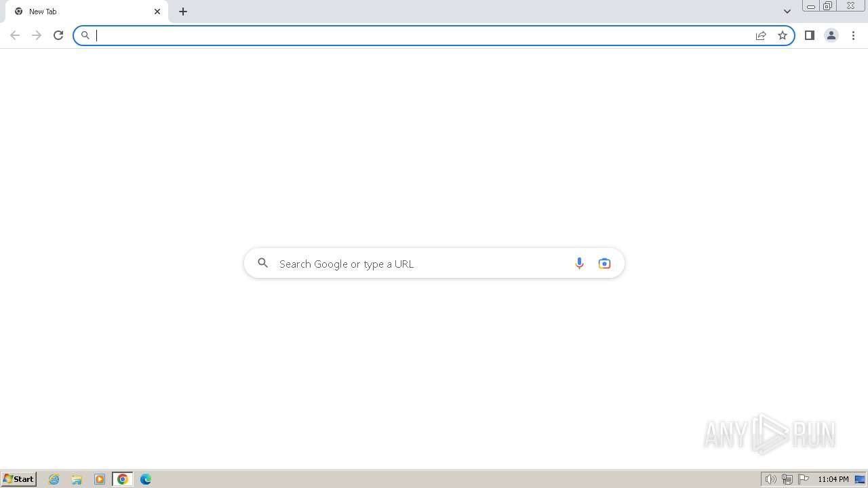Select the New Tab tab
This screenshot has height=488, width=868.
(87, 12)
